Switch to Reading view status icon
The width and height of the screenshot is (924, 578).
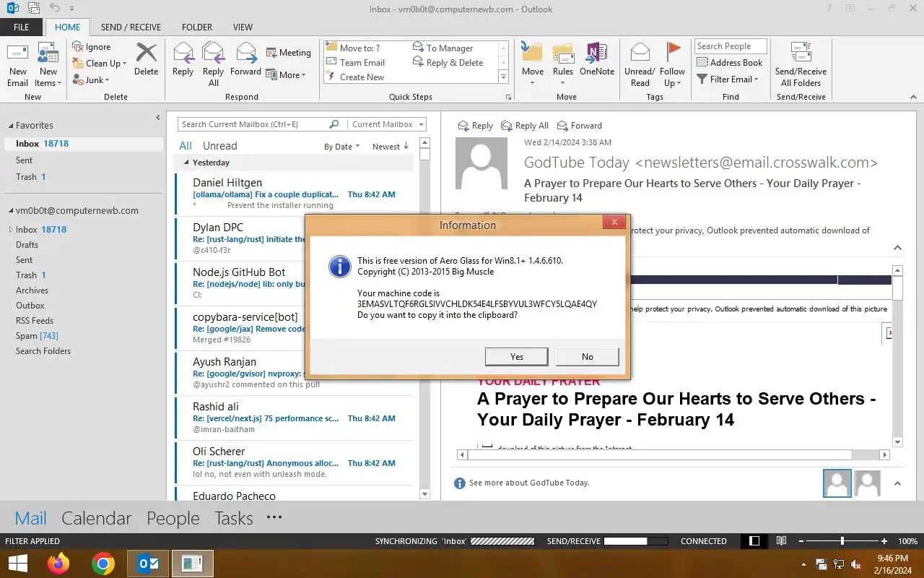[781, 540]
